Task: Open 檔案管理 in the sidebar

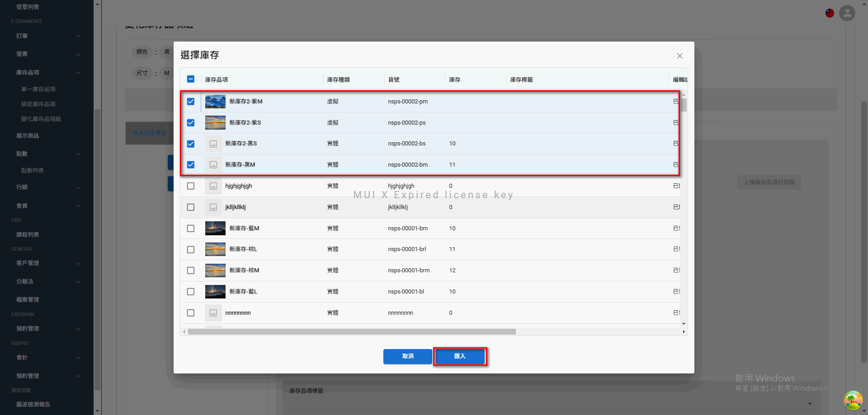Action: [x=28, y=300]
